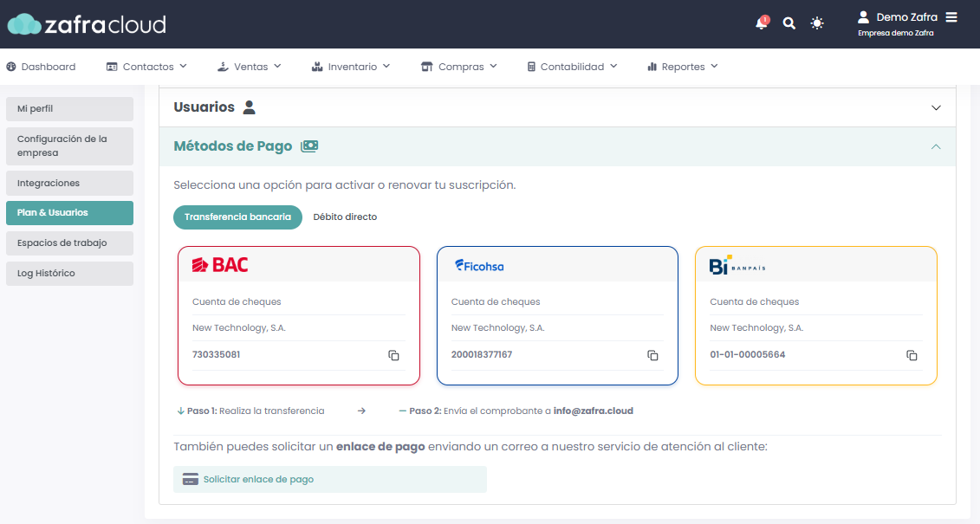Copy the Ficohsa account number 200018377167
Image resolution: width=980 pixels, height=524 pixels.
[652, 355]
